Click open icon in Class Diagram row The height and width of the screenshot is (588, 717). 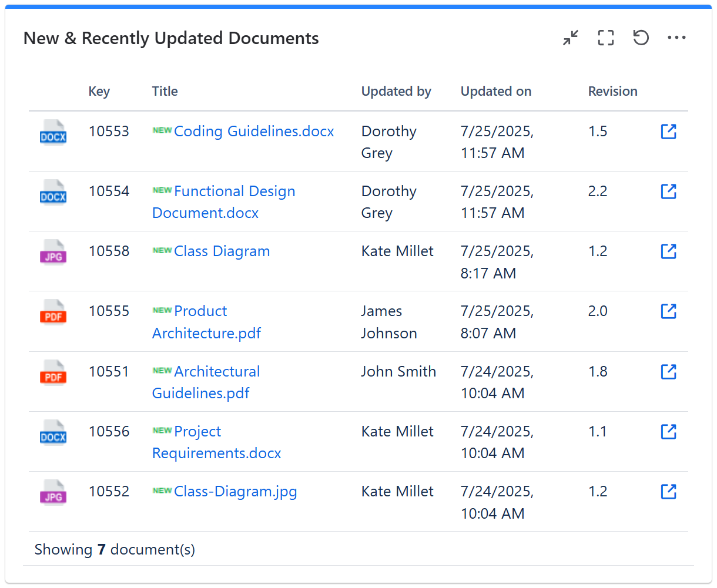coord(668,251)
